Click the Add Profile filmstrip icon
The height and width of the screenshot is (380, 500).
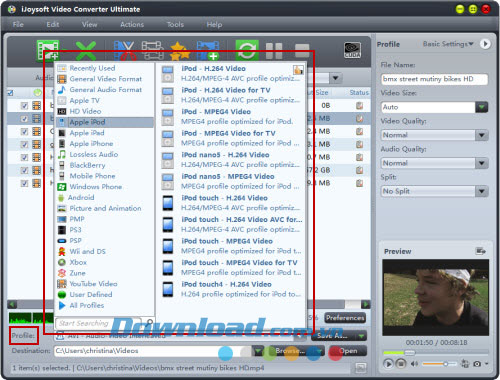[208, 50]
